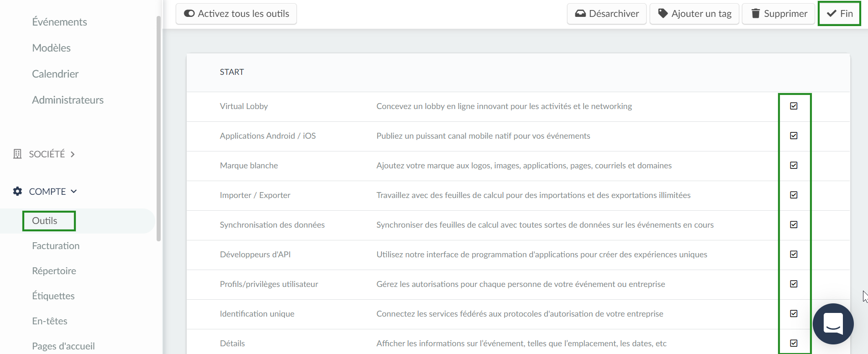Click the Désarchiver button

point(606,14)
